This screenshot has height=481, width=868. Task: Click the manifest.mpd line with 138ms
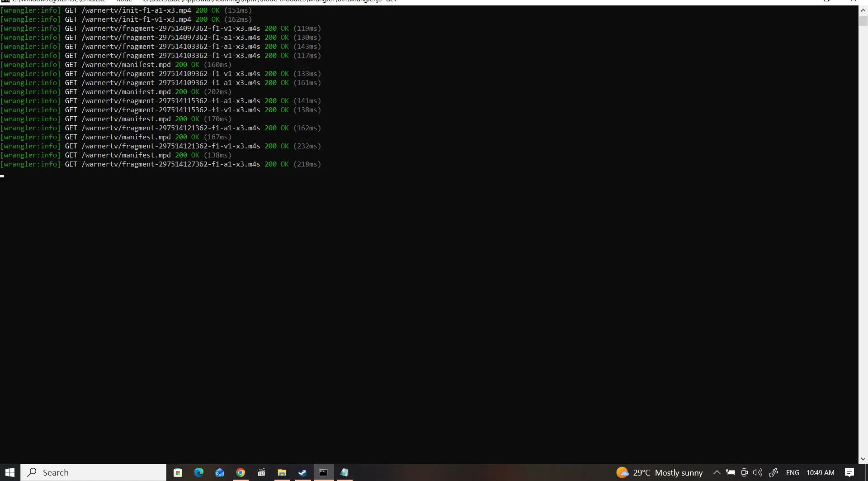116,155
